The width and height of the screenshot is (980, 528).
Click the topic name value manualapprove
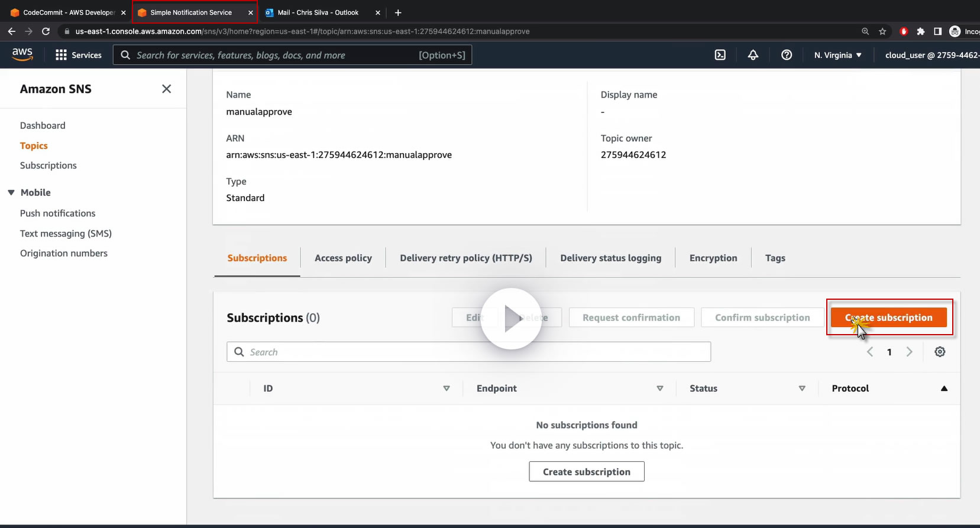[x=259, y=112]
